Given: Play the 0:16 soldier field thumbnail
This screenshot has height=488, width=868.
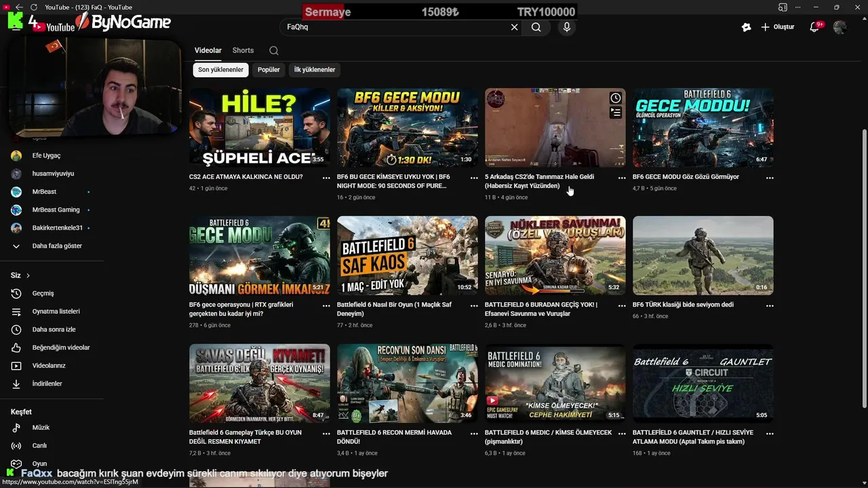Looking at the screenshot, I should point(703,256).
